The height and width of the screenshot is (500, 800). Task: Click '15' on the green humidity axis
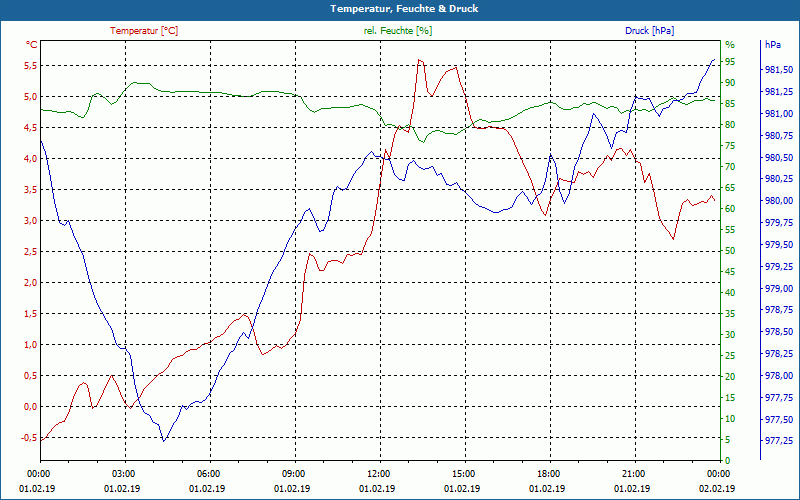[730, 397]
